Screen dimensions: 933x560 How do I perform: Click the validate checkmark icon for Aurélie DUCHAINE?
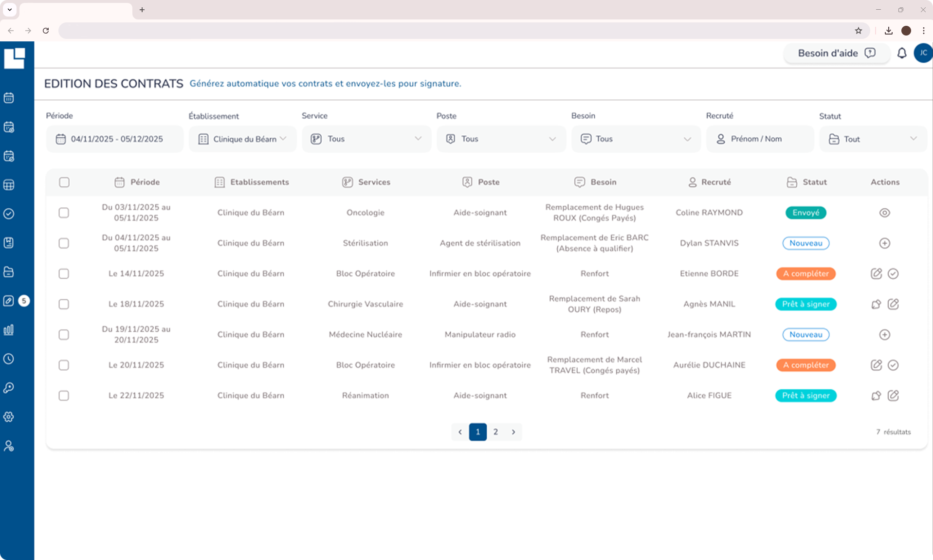(893, 365)
